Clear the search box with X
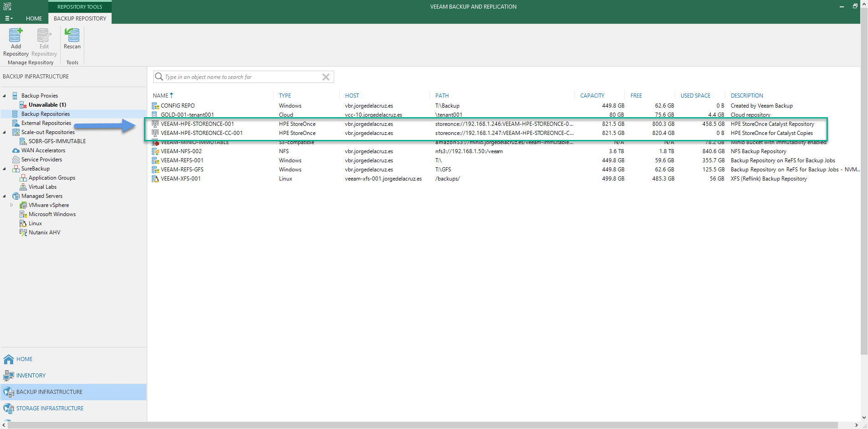This screenshot has width=868, height=429. click(326, 77)
